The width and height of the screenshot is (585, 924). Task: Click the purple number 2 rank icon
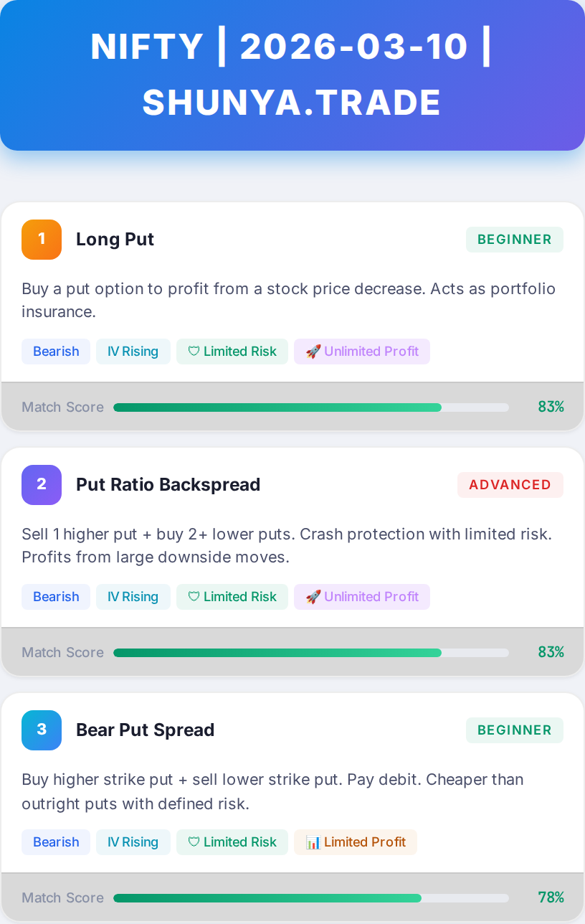[42, 484]
